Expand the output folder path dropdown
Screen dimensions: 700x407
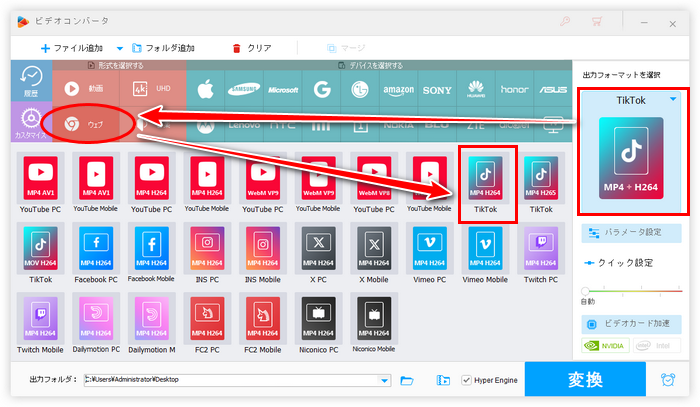[x=384, y=380]
